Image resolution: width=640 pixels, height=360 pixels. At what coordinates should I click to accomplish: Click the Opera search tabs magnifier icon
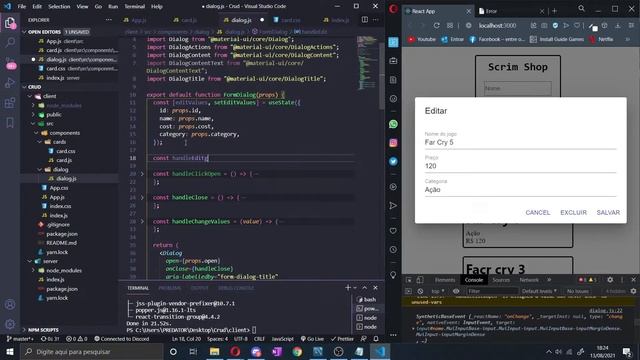[x=581, y=9]
